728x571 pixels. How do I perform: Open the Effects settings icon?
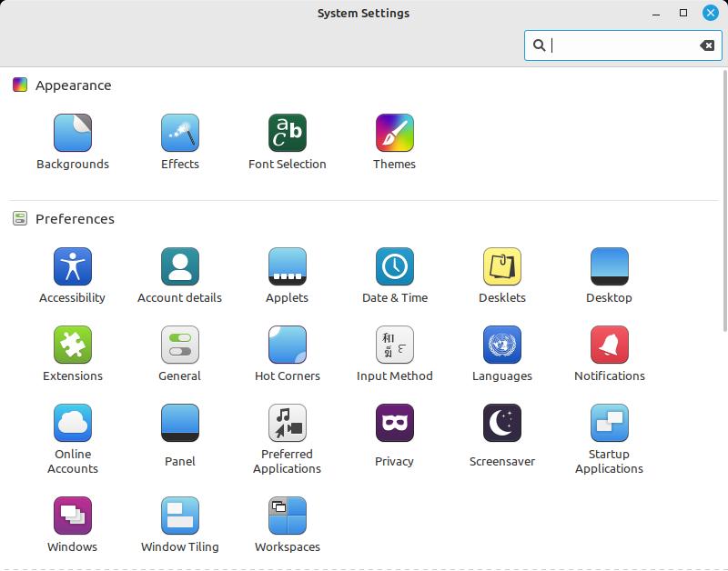(179, 133)
